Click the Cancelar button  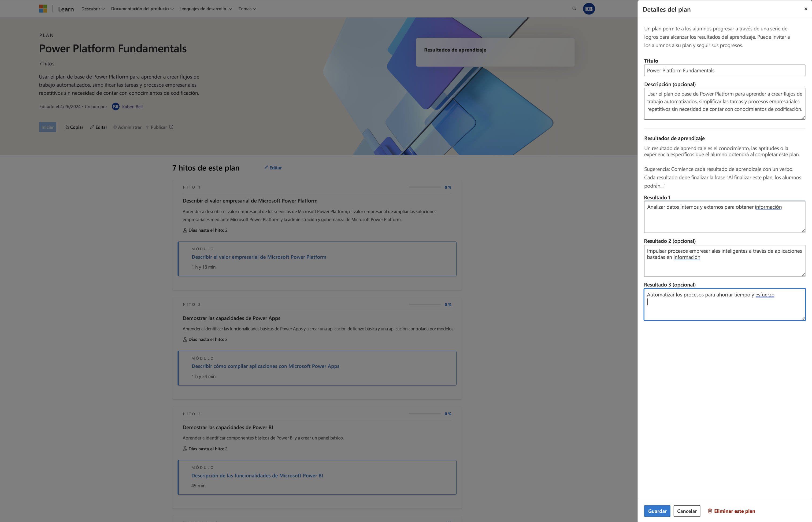click(x=687, y=510)
